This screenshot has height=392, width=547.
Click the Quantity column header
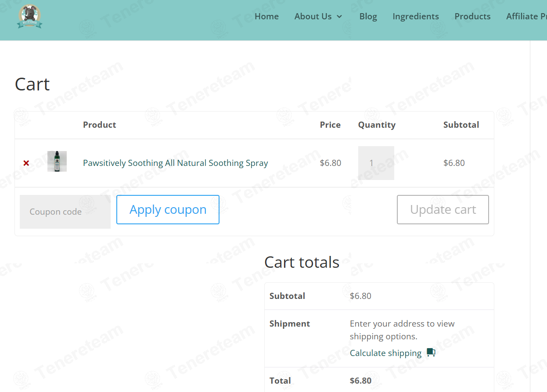pos(377,125)
